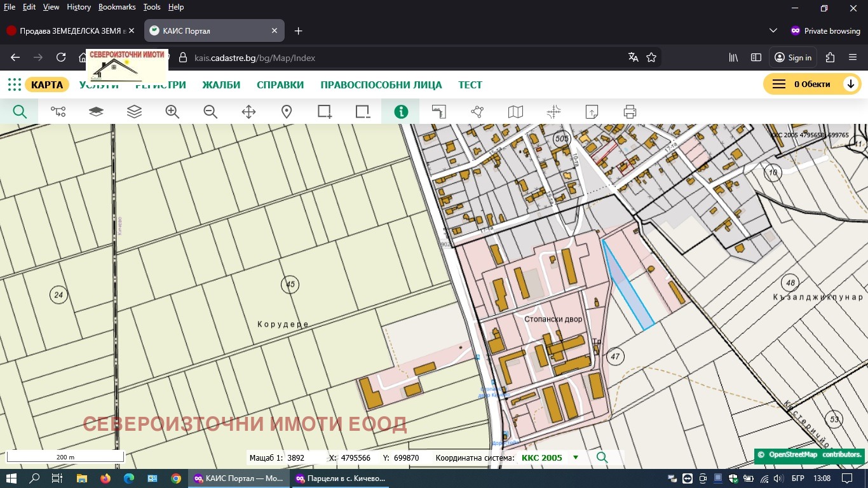
Task: Activate the add-to-selection rectangle tool
Action: click(x=325, y=112)
